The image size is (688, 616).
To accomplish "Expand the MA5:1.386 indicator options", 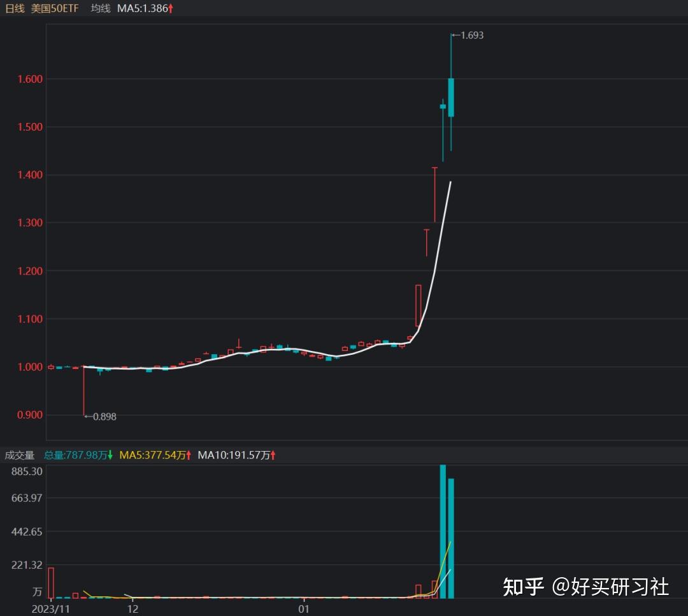I will pyautogui.click(x=141, y=9).
